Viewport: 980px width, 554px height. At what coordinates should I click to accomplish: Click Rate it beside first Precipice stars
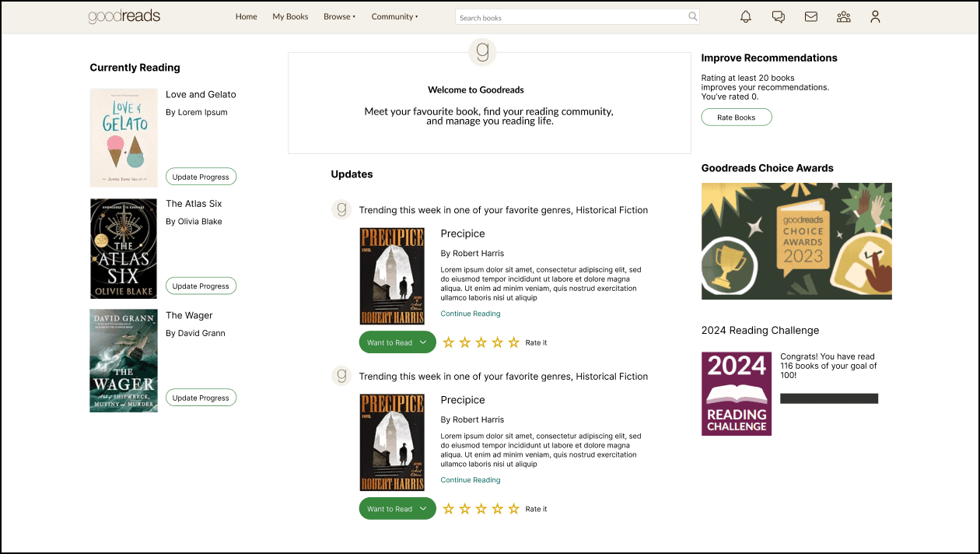coord(536,342)
